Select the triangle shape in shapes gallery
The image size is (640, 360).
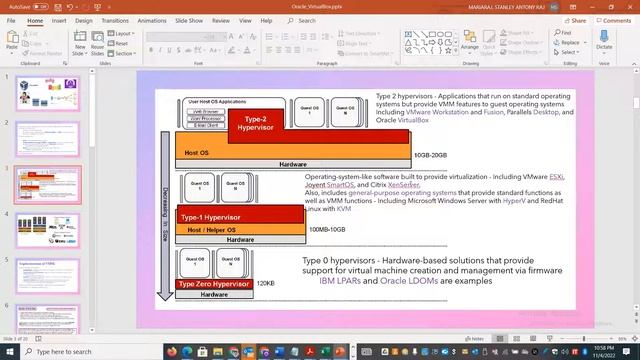408,42
